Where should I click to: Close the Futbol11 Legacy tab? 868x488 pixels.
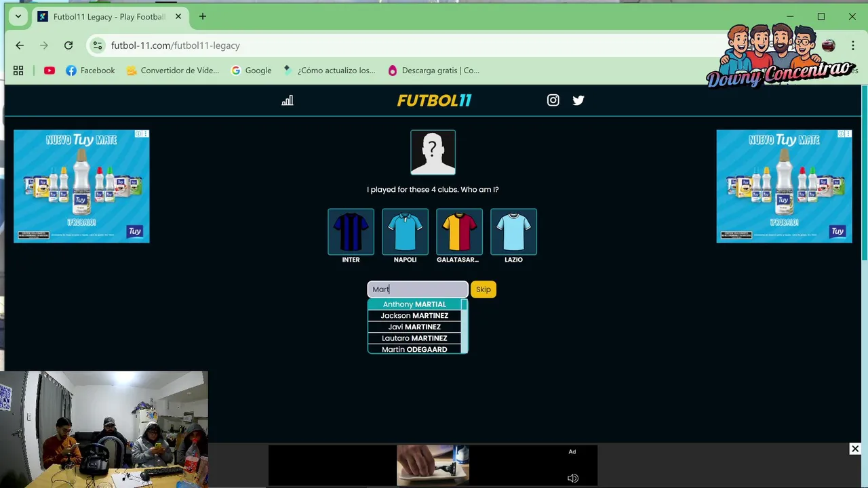point(178,16)
